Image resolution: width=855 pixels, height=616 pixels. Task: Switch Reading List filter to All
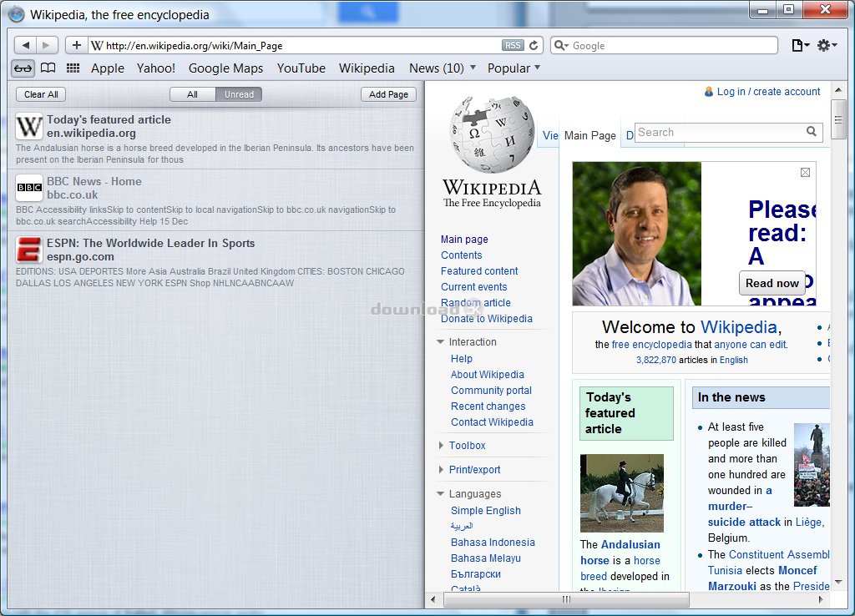pos(192,94)
